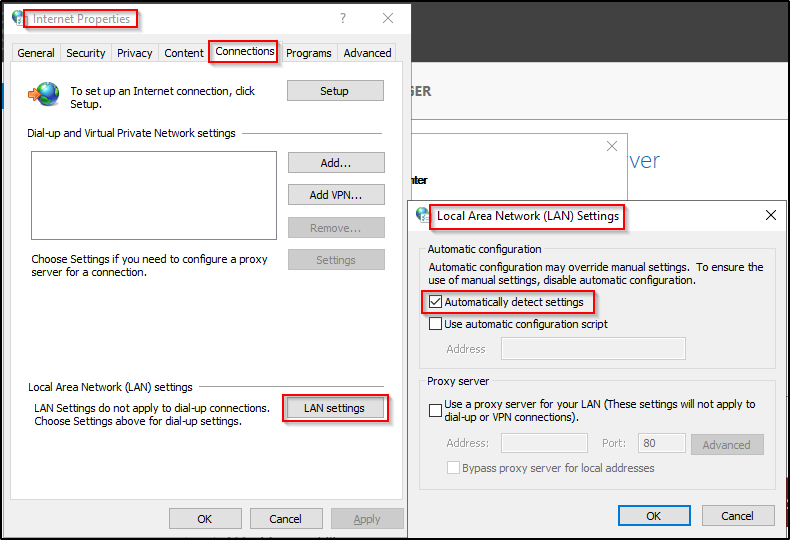790x540 pixels.
Task: Open the Programs tab
Action: click(x=308, y=53)
